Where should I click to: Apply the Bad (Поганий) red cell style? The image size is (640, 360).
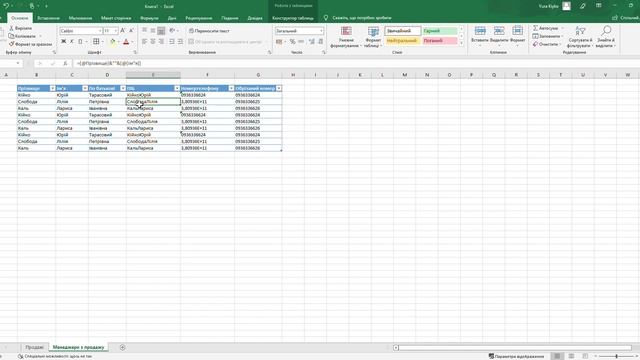pyautogui.click(x=440, y=41)
